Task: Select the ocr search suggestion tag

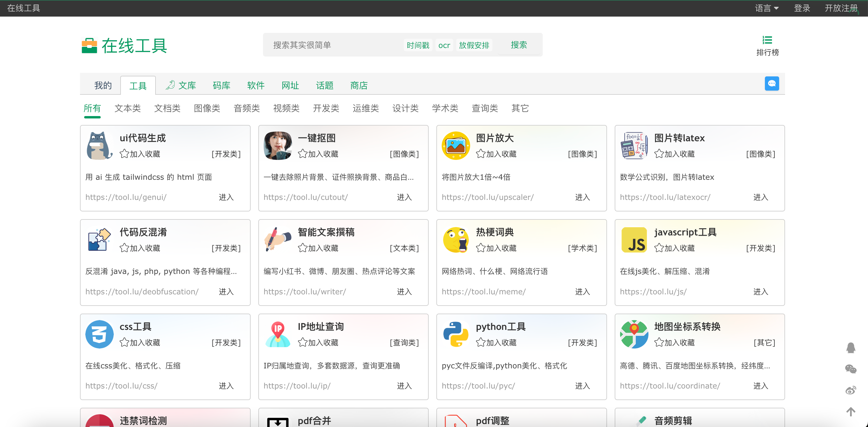Action: point(444,45)
